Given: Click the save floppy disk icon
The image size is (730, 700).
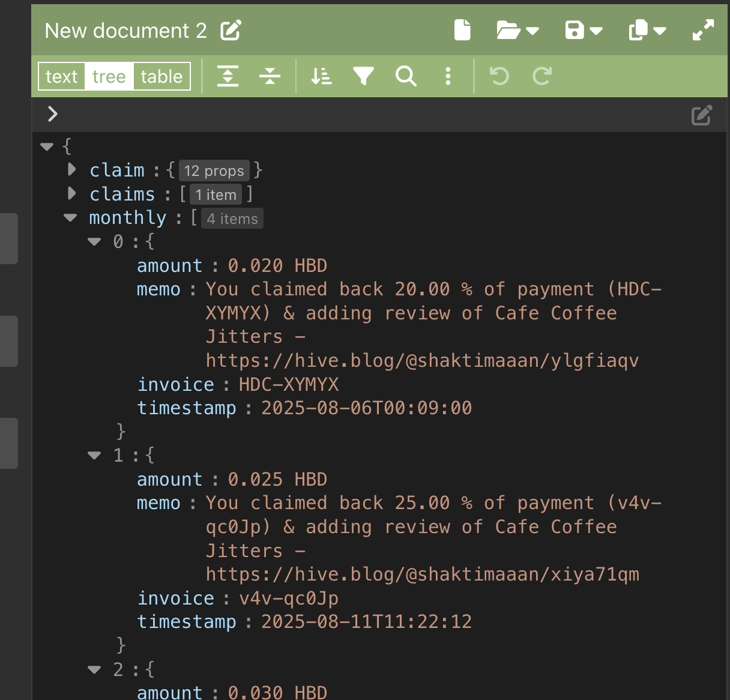Looking at the screenshot, I should coord(575,30).
